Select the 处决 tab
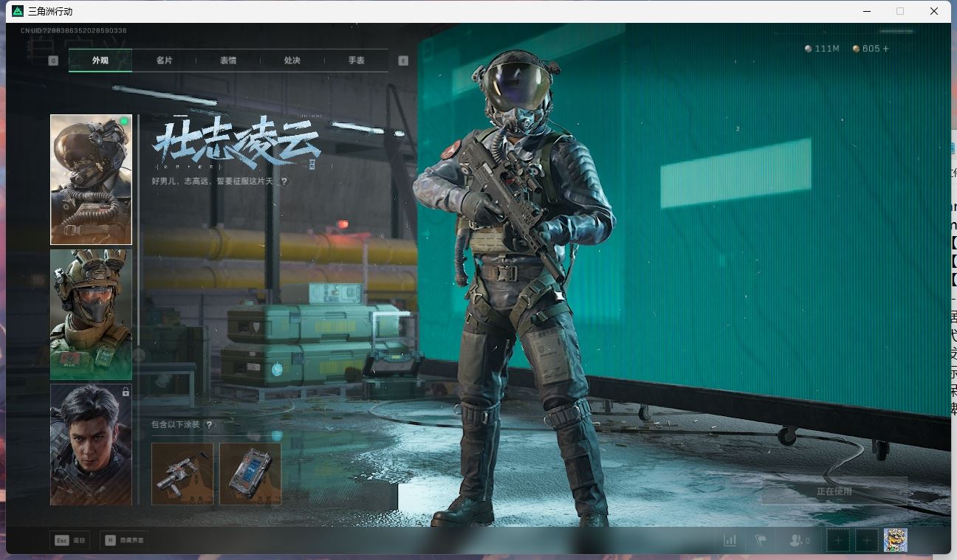This screenshot has width=957, height=560. pyautogui.click(x=292, y=61)
